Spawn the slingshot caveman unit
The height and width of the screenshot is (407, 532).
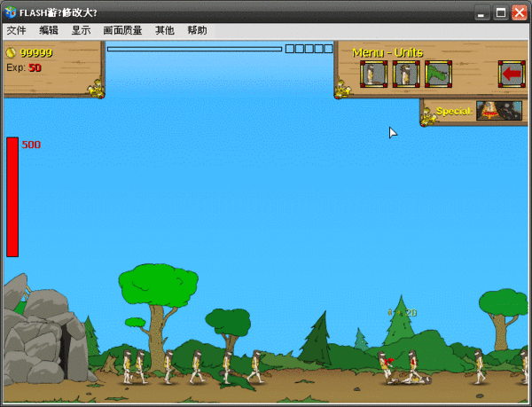click(406, 74)
